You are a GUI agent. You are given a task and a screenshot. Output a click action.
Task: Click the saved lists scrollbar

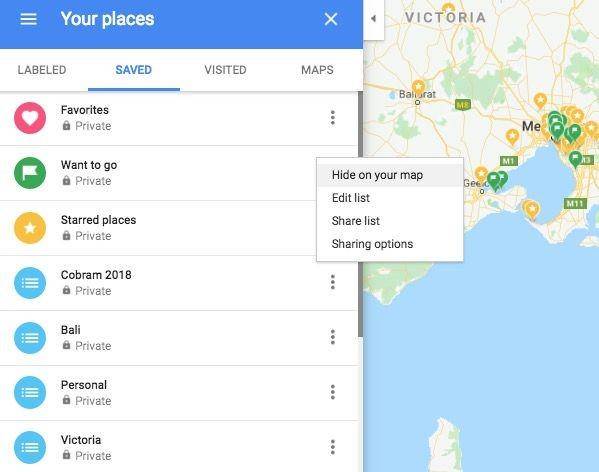tap(360, 214)
